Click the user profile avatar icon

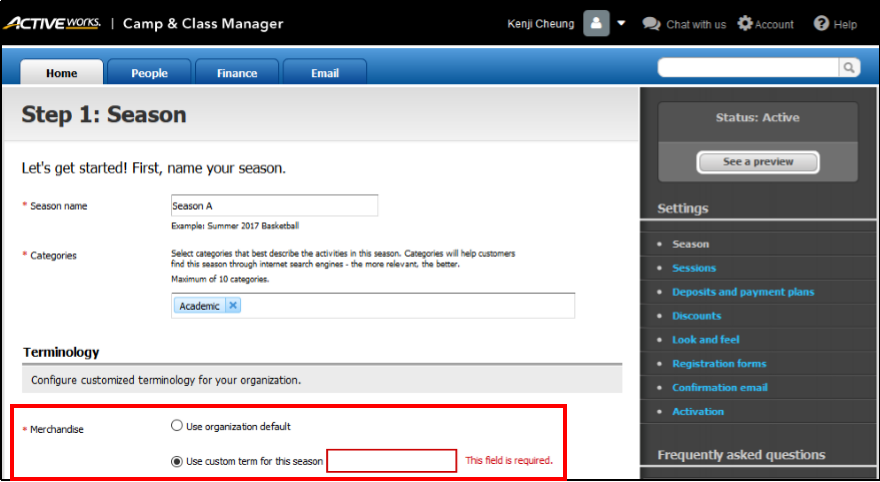(596, 24)
